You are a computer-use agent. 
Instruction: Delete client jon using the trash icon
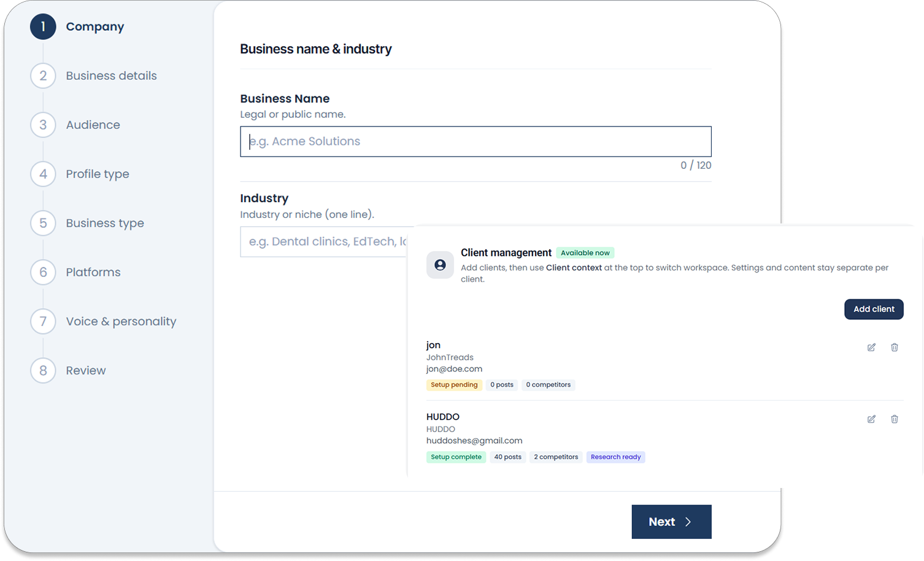tap(895, 347)
